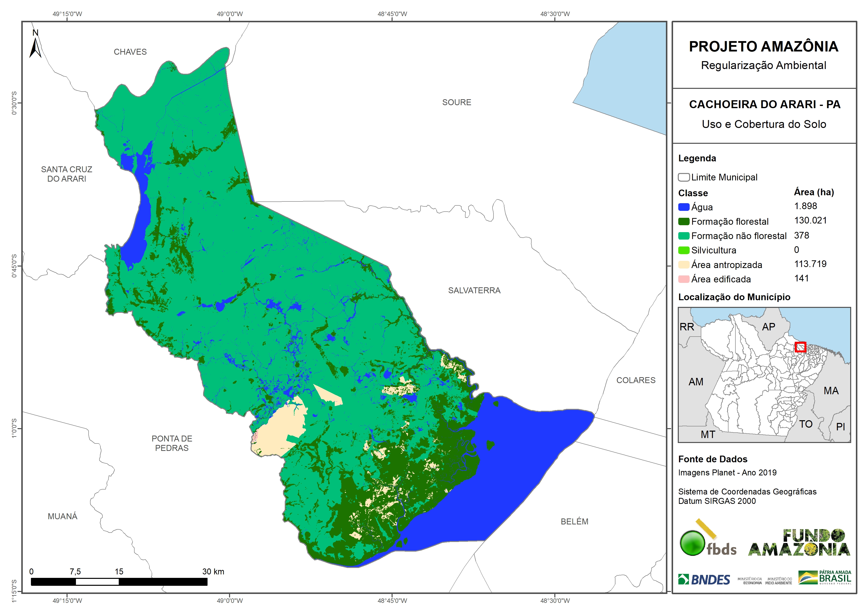Click the scale bar at 15 km
868x614 pixels.
[119, 582]
